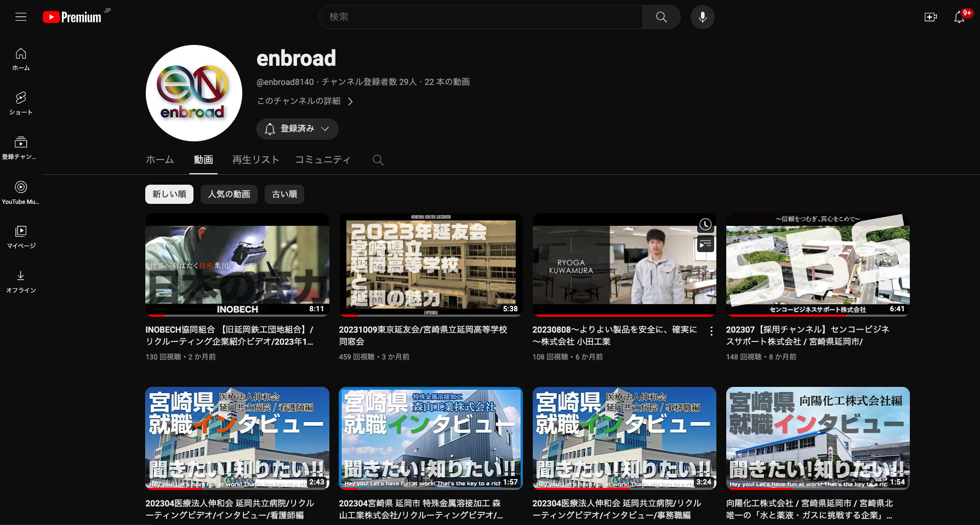The height and width of the screenshot is (525, 980).
Task: Go to YouTube Premium home logo
Action: (x=72, y=17)
